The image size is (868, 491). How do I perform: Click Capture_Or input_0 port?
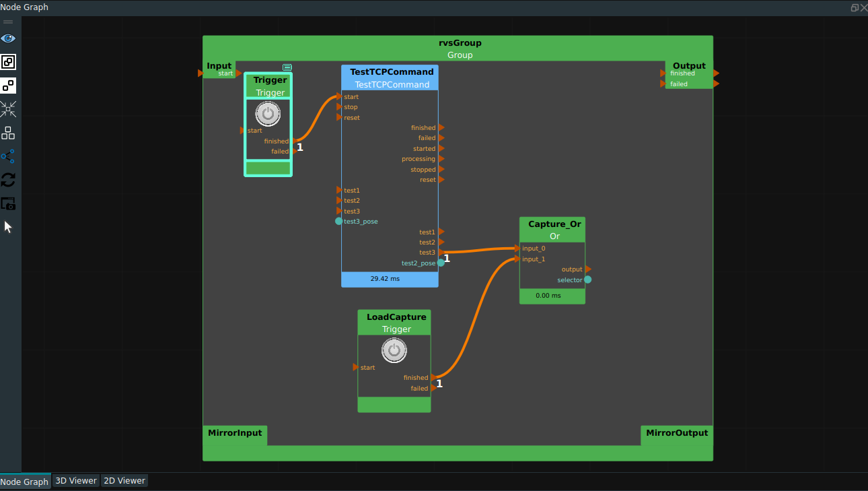[x=517, y=249]
